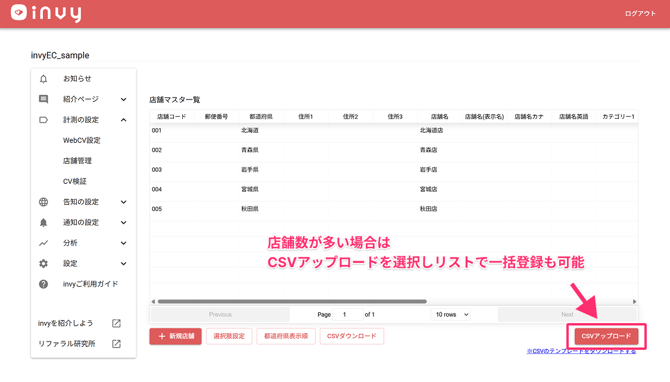
Task: Open the リファラル研究所 link
Action: (67, 344)
